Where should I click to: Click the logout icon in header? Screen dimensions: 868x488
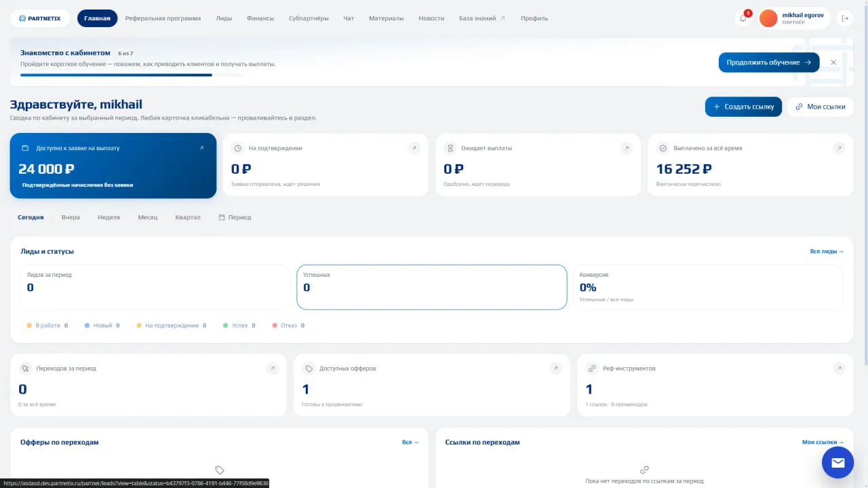(x=845, y=18)
